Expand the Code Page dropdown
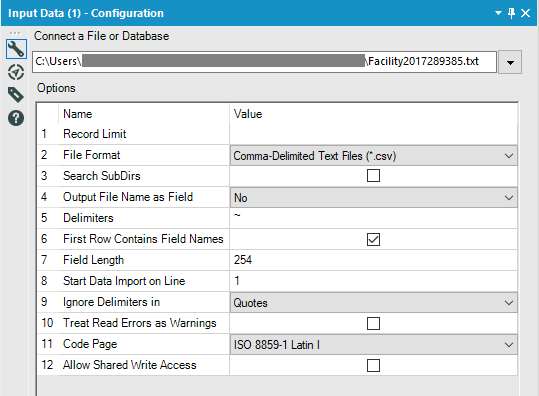 [373, 344]
